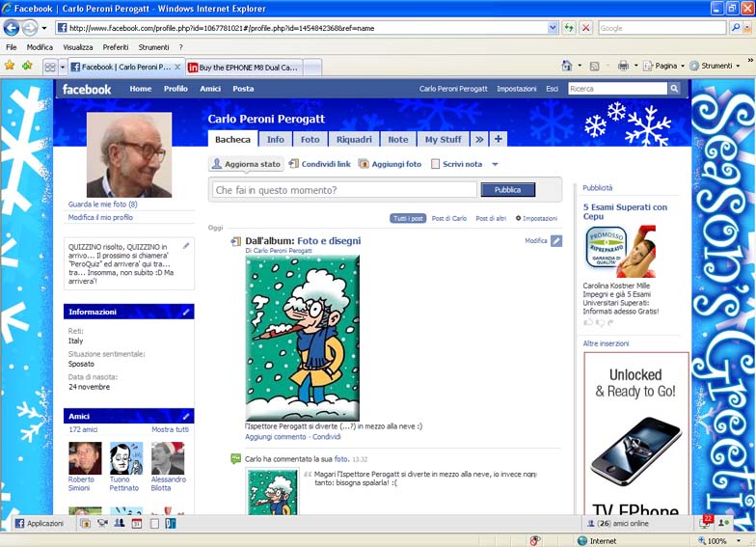The image size is (756, 547).
Task: Expand the tab list dropdown arrow
Action: 62,68
